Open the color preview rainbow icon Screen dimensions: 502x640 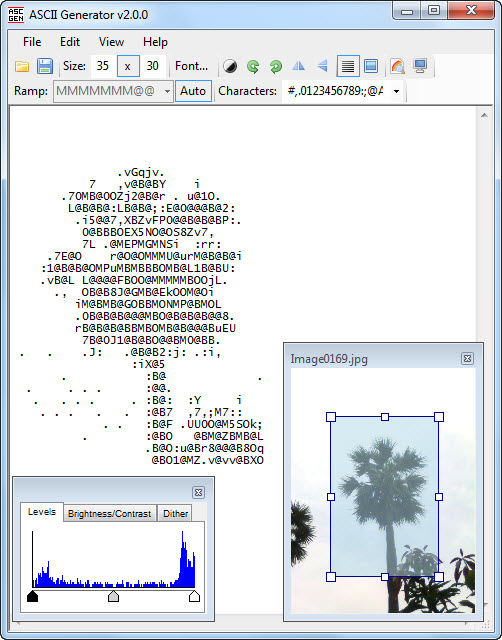click(x=398, y=66)
